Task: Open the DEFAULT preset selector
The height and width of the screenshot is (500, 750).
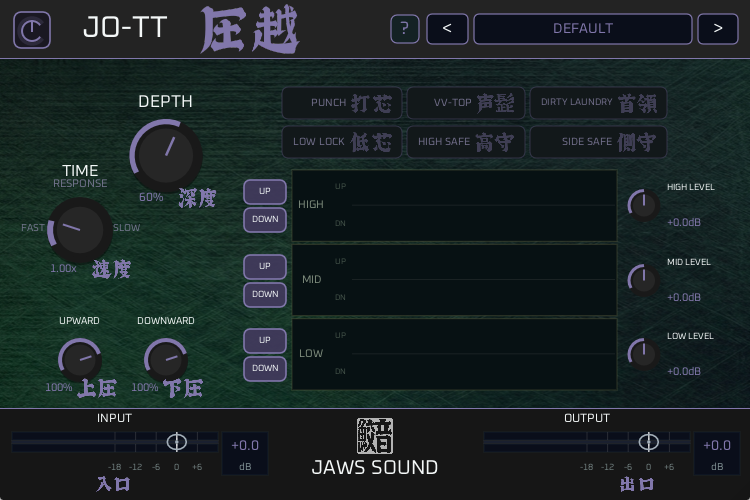Action: click(x=583, y=29)
